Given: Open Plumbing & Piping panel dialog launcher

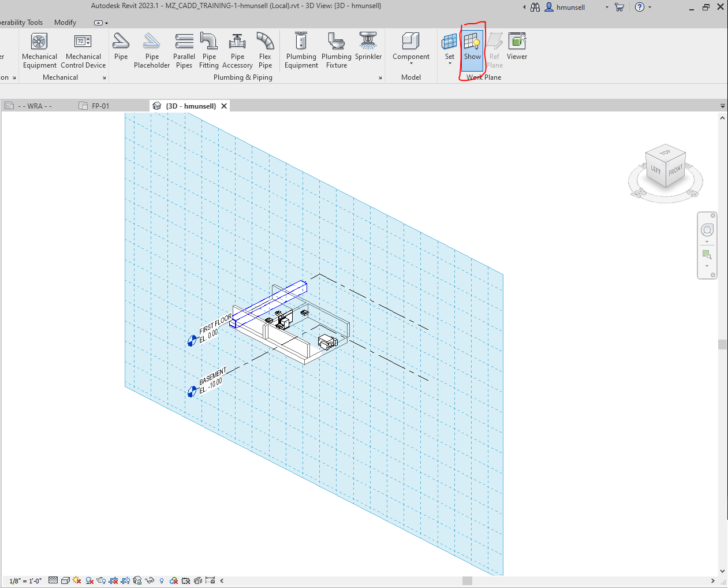Looking at the screenshot, I should (380, 78).
